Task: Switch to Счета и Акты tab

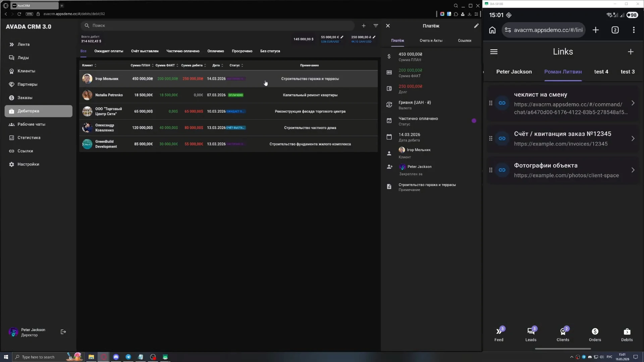Action: click(x=431, y=41)
